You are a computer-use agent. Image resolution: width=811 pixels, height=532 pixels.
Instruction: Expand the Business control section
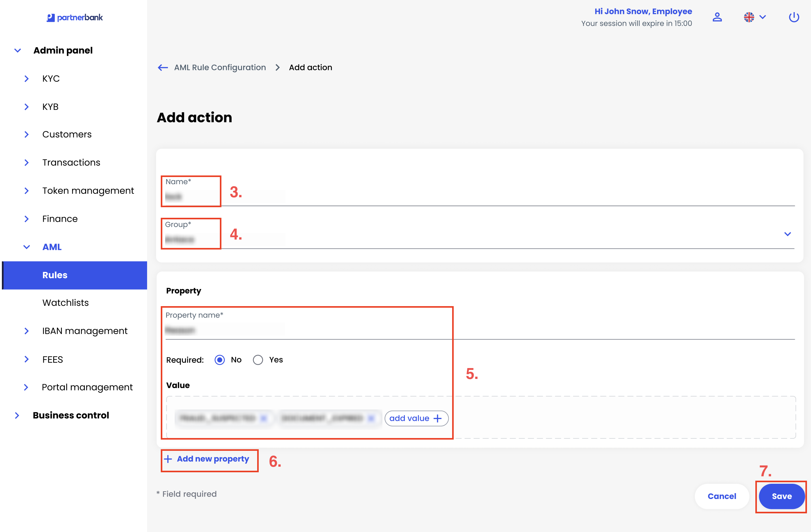17,415
